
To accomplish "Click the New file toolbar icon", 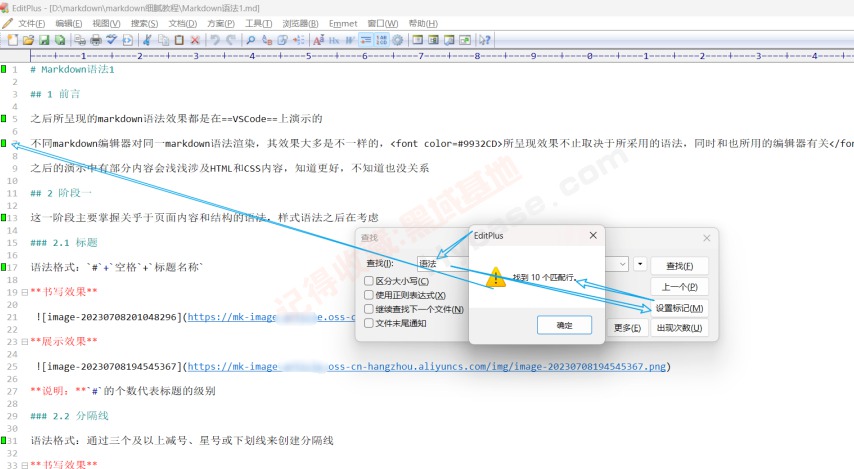I will pos(13,40).
